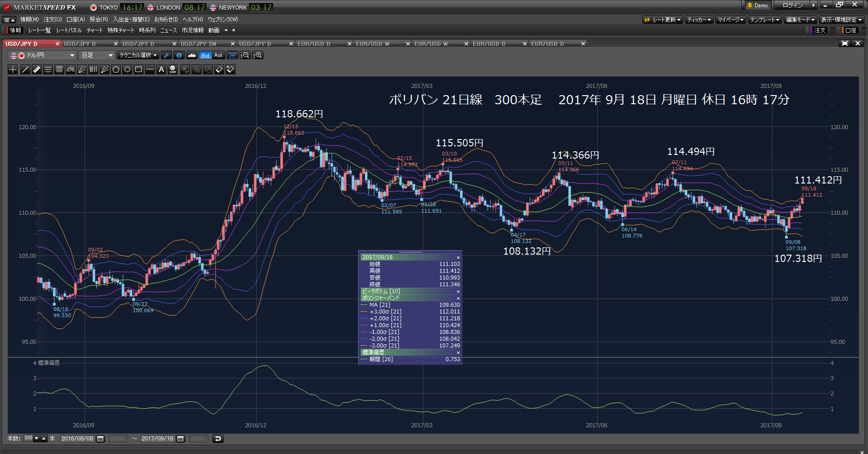Image resolution: width=868 pixels, height=454 pixels.
Task: Open the end date calendar picker
Action: coord(181,439)
